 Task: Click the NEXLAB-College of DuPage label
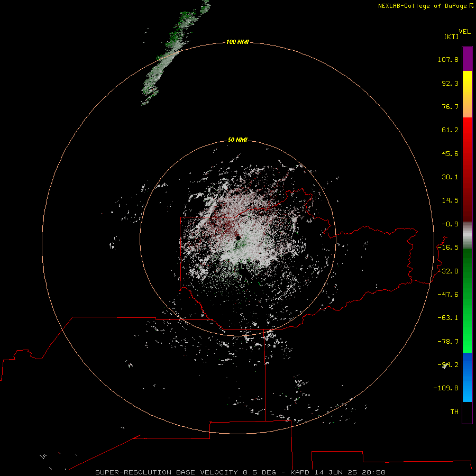(x=423, y=6)
